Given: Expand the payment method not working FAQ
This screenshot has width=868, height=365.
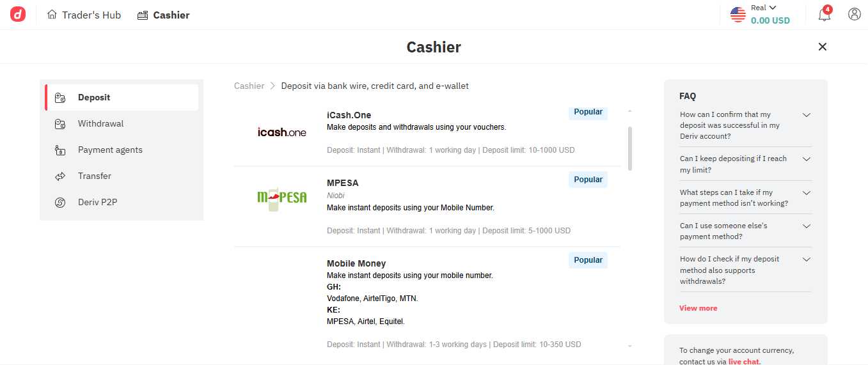Looking at the screenshot, I should tap(807, 193).
